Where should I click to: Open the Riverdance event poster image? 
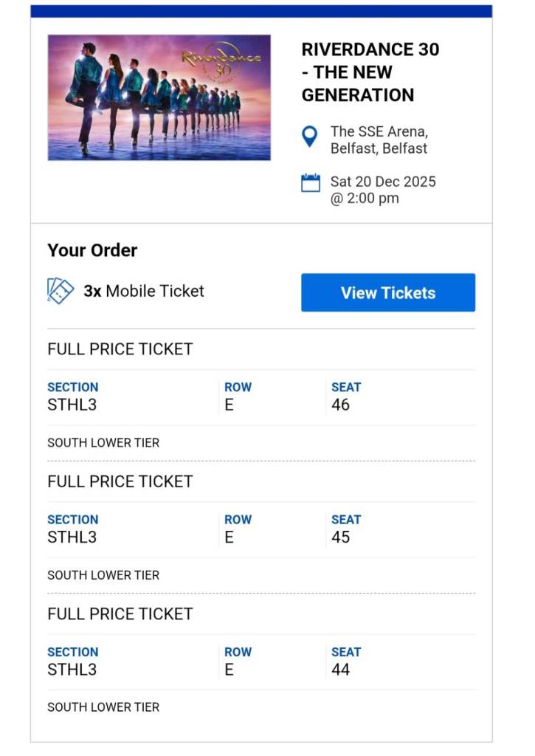(159, 97)
